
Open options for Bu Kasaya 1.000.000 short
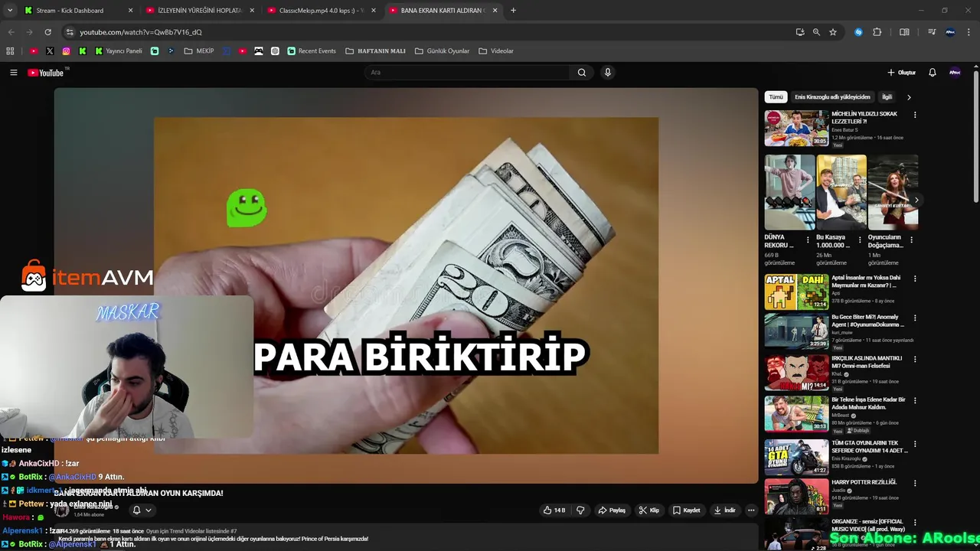pyautogui.click(x=859, y=240)
